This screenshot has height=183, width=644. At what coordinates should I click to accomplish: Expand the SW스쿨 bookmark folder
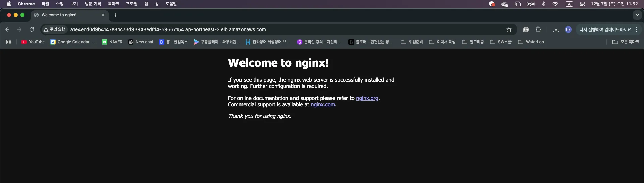[x=501, y=42]
